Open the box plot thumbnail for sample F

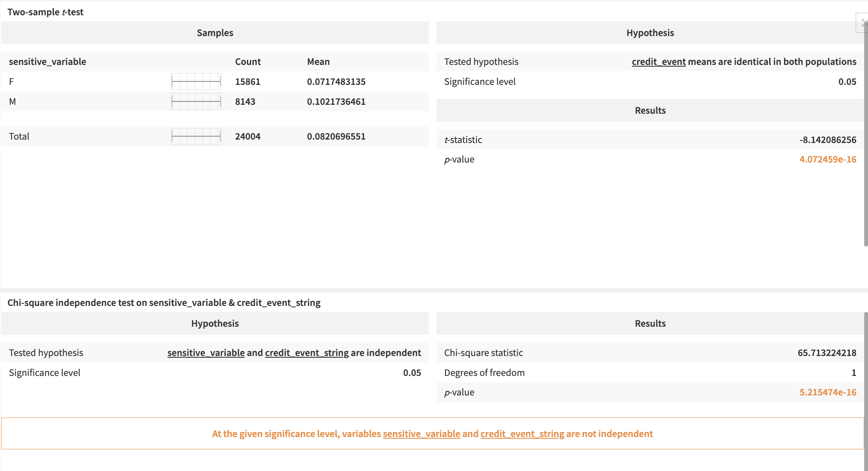tap(196, 81)
